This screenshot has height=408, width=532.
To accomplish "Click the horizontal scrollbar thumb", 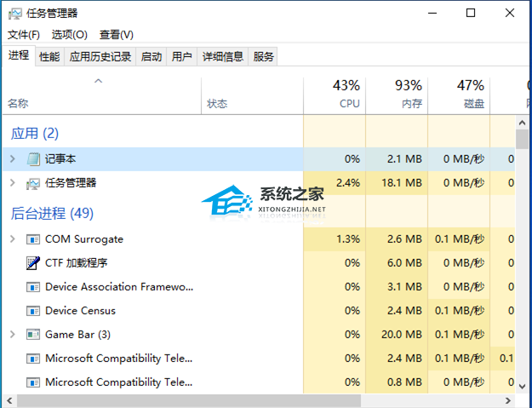I will tap(189, 401).
